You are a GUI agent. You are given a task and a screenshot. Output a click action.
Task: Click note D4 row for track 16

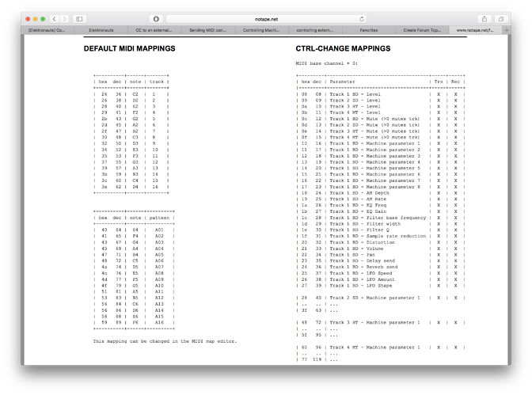(131, 187)
